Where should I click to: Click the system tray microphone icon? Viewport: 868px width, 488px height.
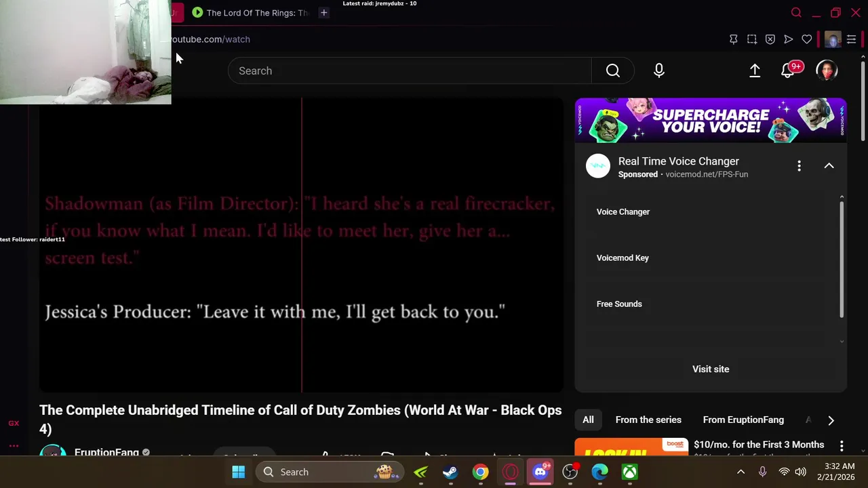pos(762,472)
